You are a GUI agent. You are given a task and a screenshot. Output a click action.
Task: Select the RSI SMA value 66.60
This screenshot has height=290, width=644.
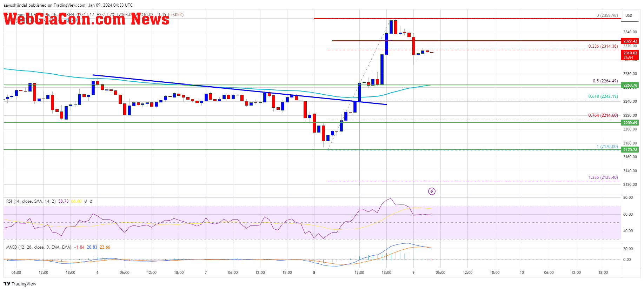[76, 201]
